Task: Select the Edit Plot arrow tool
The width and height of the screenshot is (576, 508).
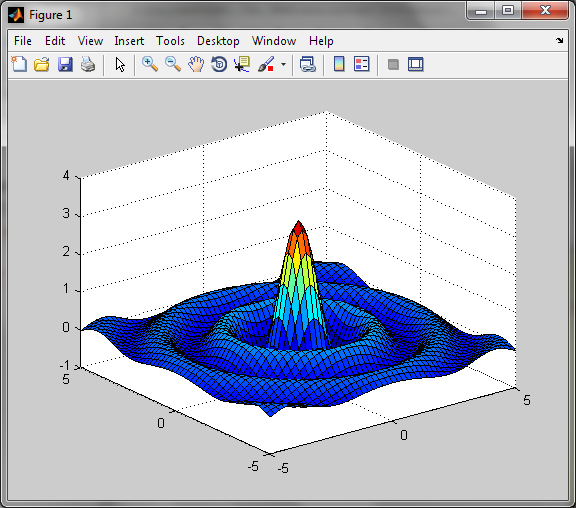Action: [x=120, y=65]
